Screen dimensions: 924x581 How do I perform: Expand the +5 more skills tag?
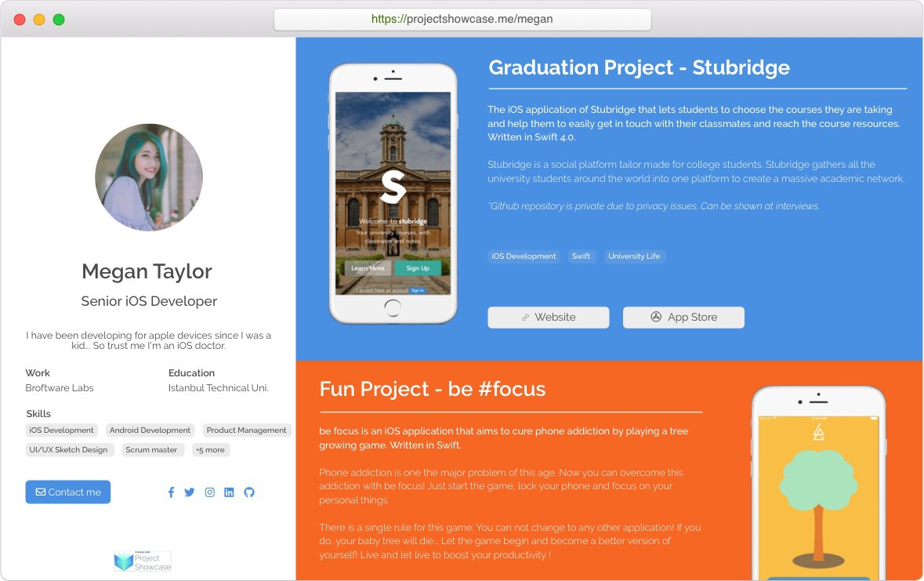pyautogui.click(x=210, y=449)
